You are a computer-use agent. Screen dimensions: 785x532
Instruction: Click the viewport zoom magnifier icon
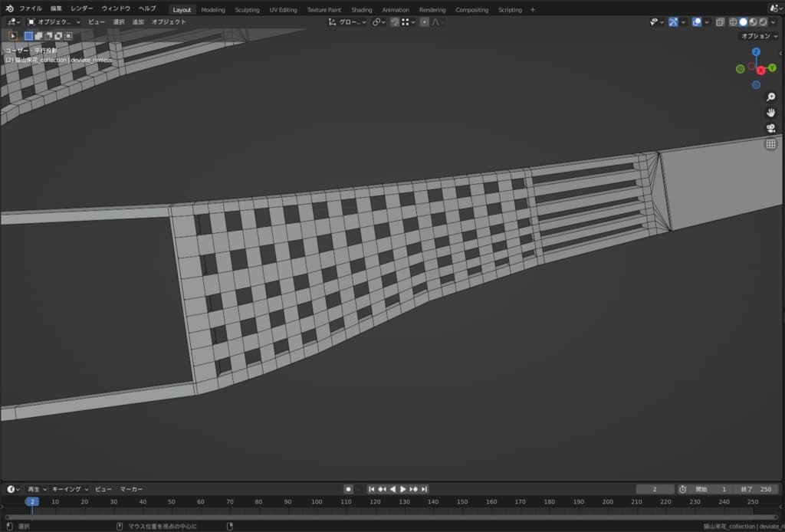tap(770, 97)
